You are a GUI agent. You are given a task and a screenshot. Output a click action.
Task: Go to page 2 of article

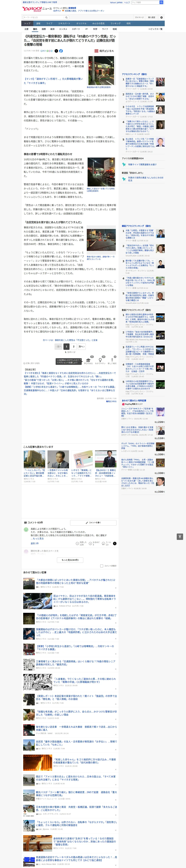point(74,346)
